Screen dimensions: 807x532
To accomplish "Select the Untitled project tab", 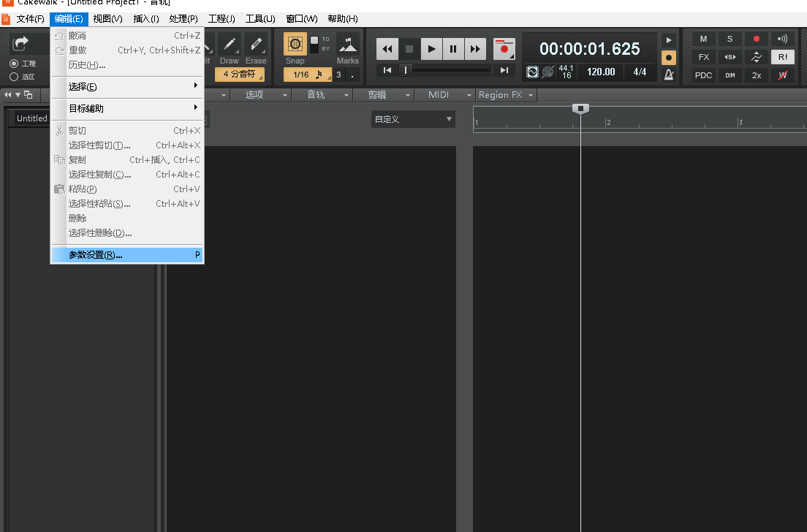I will [31, 118].
